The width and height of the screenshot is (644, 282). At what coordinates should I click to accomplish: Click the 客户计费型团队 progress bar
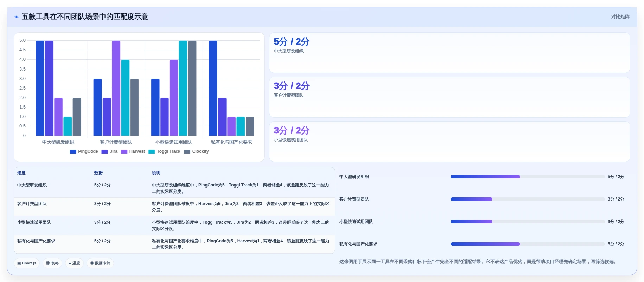click(x=528, y=199)
